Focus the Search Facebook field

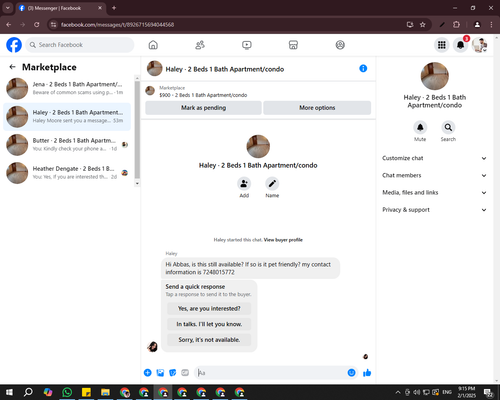80,45
